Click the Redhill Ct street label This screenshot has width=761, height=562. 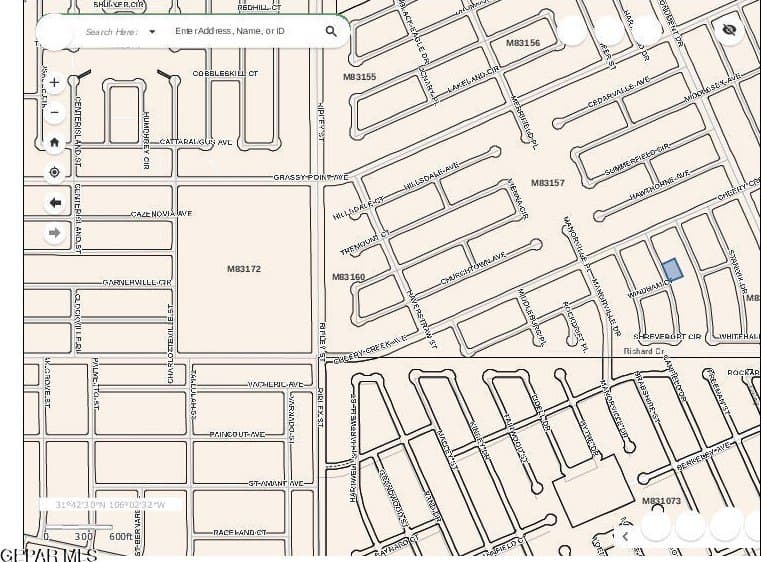coord(259,7)
